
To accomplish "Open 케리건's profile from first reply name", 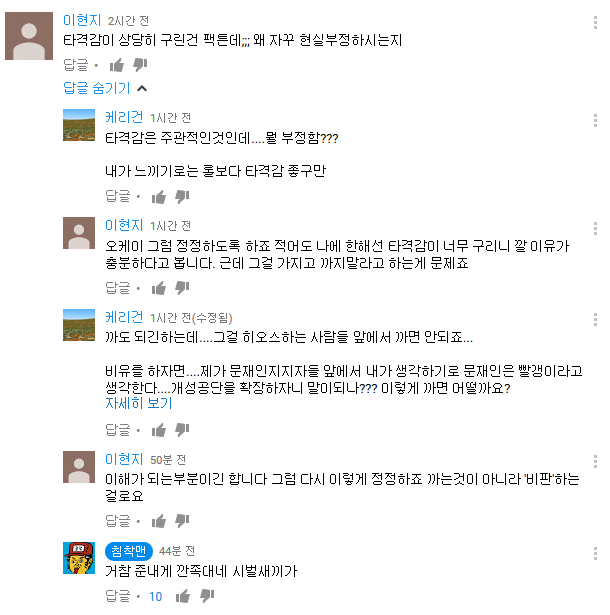I will point(124,117).
